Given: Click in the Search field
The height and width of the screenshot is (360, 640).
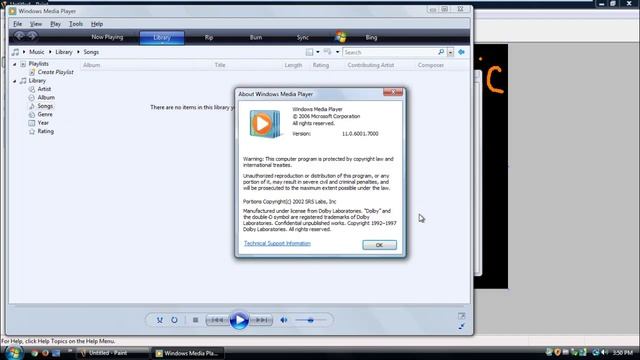Looking at the screenshot, I should (390, 52).
